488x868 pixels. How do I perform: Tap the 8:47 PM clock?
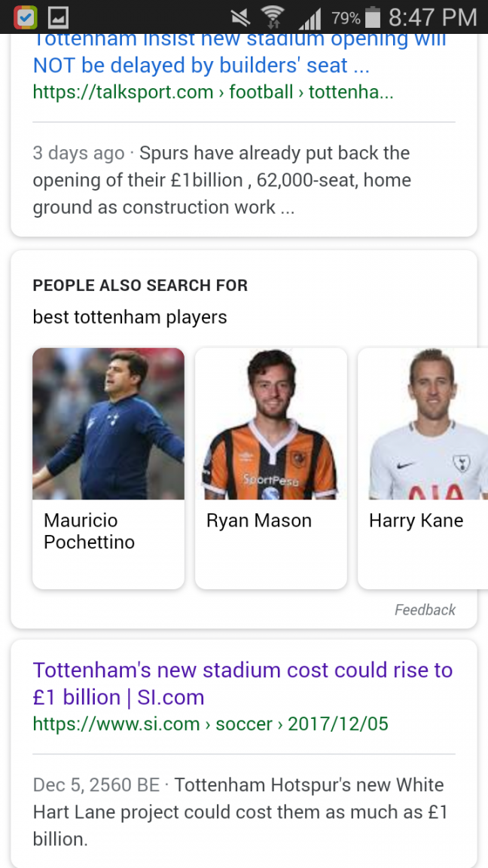[432, 17]
